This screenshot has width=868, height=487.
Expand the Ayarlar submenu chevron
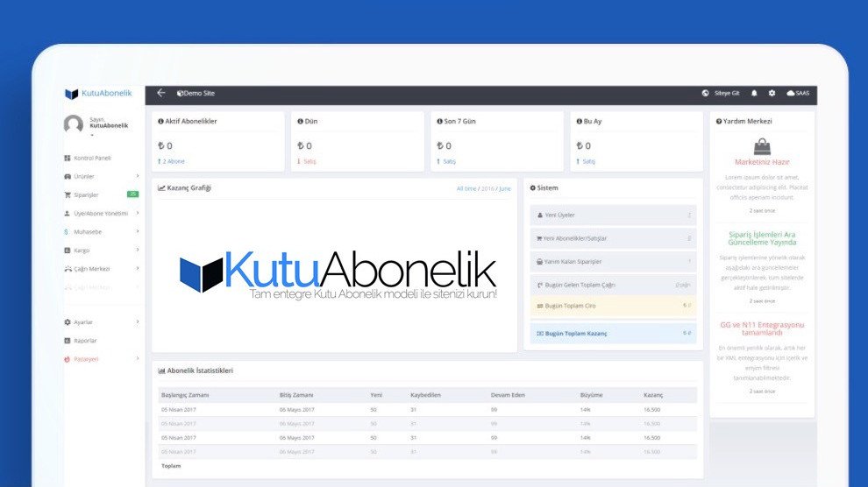138,321
